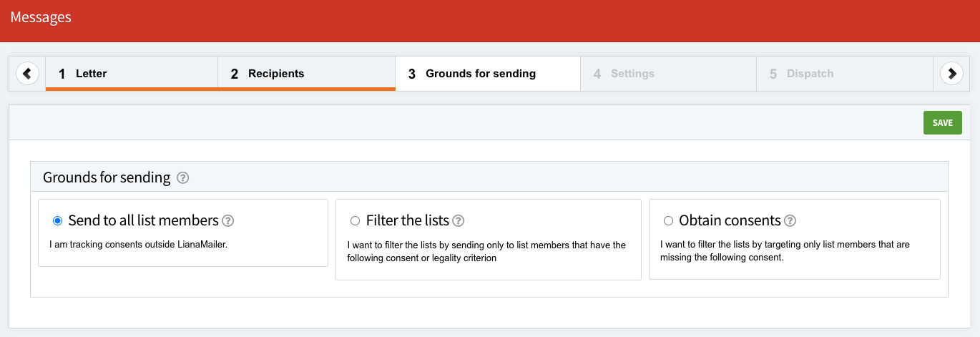Click the Filter the lists label text

coord(407,220)
